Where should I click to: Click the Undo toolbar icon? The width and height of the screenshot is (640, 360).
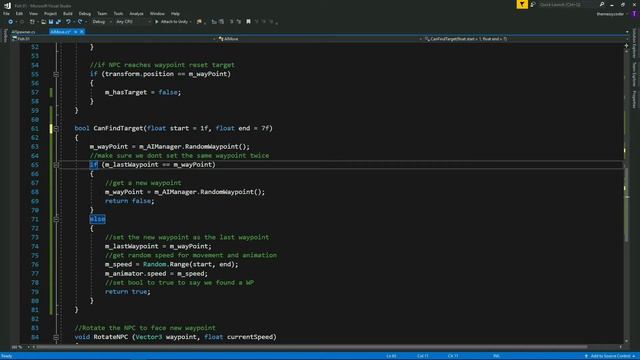point(68,22)
